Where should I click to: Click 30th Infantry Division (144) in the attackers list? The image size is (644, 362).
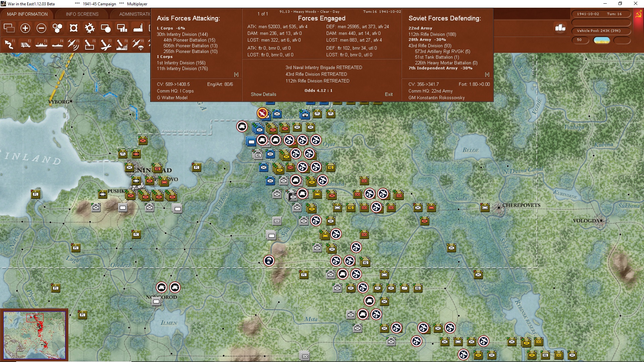(182, 34)
